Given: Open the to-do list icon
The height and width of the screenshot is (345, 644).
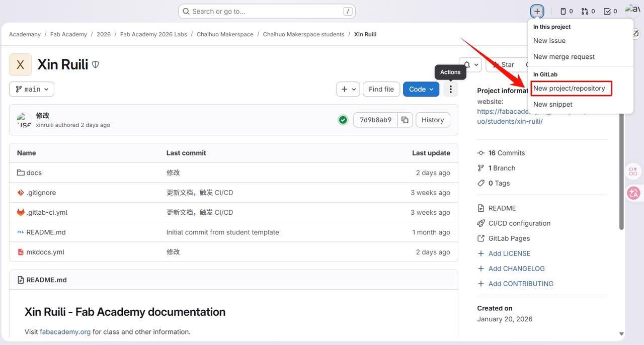Looking at the screenshot, I should pyautogui.click(x=610, y=11).
